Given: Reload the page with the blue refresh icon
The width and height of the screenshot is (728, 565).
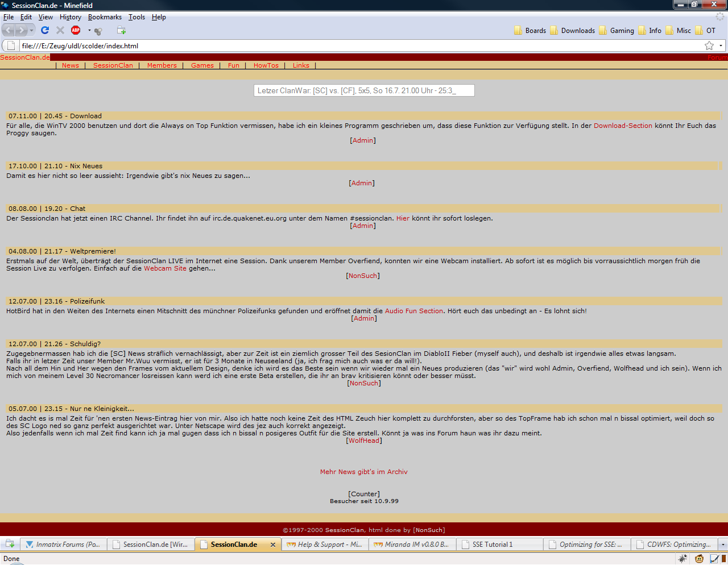Looking at the screenshot, I should 45,30.
